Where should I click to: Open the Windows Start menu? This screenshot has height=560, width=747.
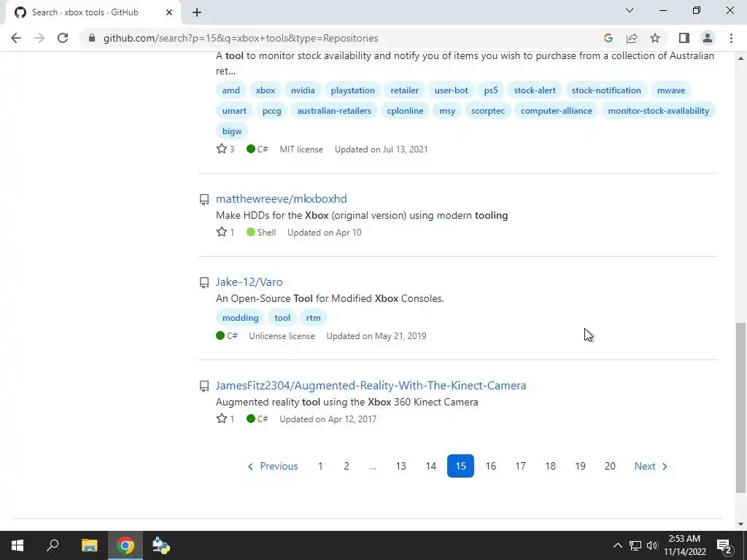point(18,545)
